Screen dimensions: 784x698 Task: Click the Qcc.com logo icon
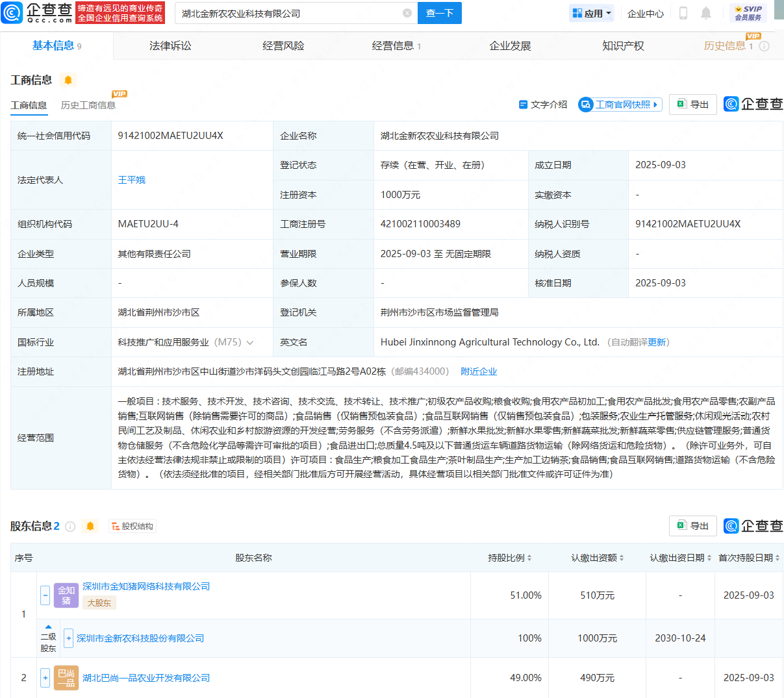(x=12, y=13)
